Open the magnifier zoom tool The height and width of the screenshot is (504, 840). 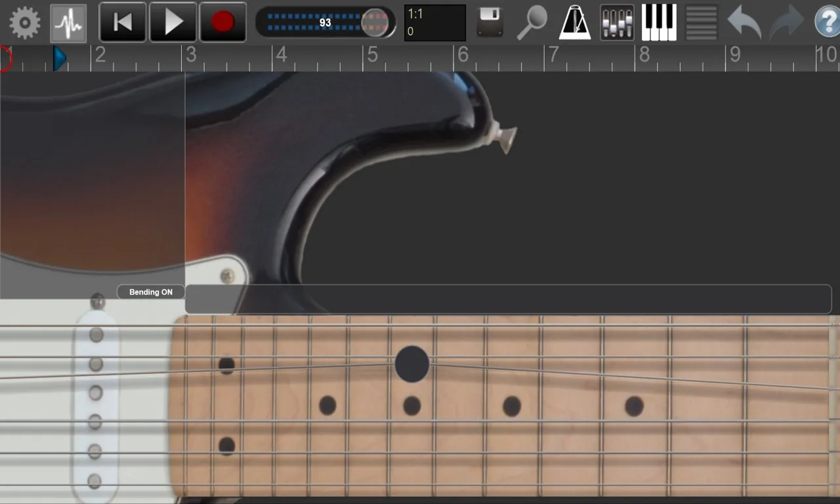[x=532, y=23]
